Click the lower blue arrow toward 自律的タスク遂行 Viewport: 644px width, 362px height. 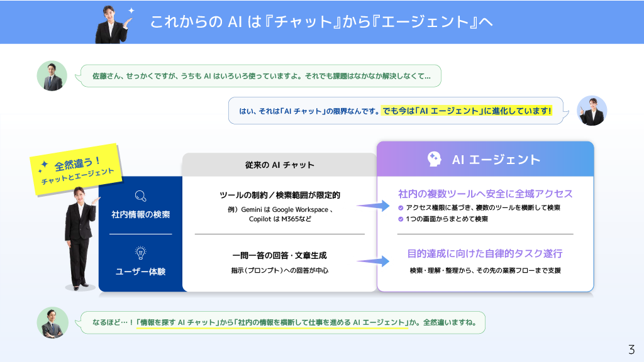point(373,261)
